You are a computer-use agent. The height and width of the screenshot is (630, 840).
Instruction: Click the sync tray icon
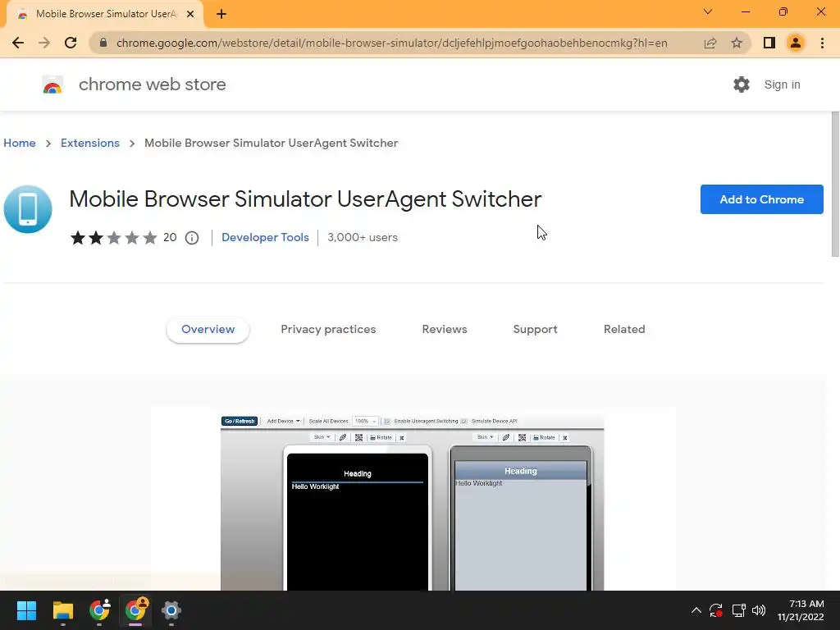click(x=716, y=610)
